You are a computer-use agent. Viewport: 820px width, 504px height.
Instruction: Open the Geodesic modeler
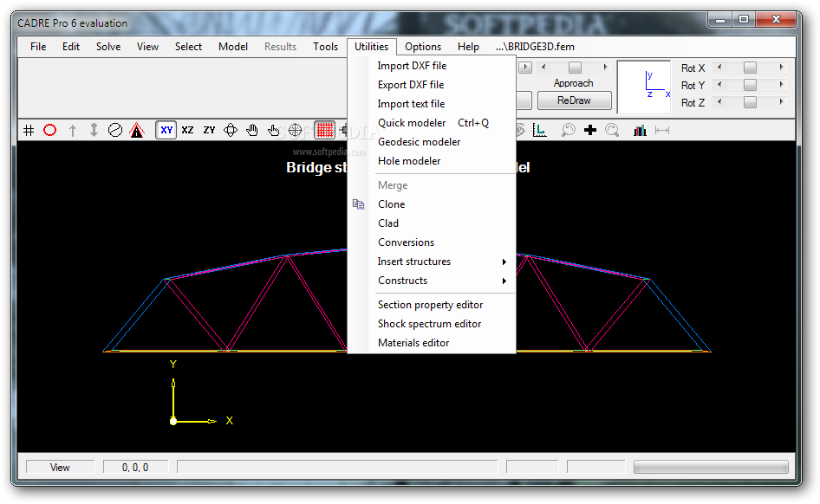(x=419, y=142)
